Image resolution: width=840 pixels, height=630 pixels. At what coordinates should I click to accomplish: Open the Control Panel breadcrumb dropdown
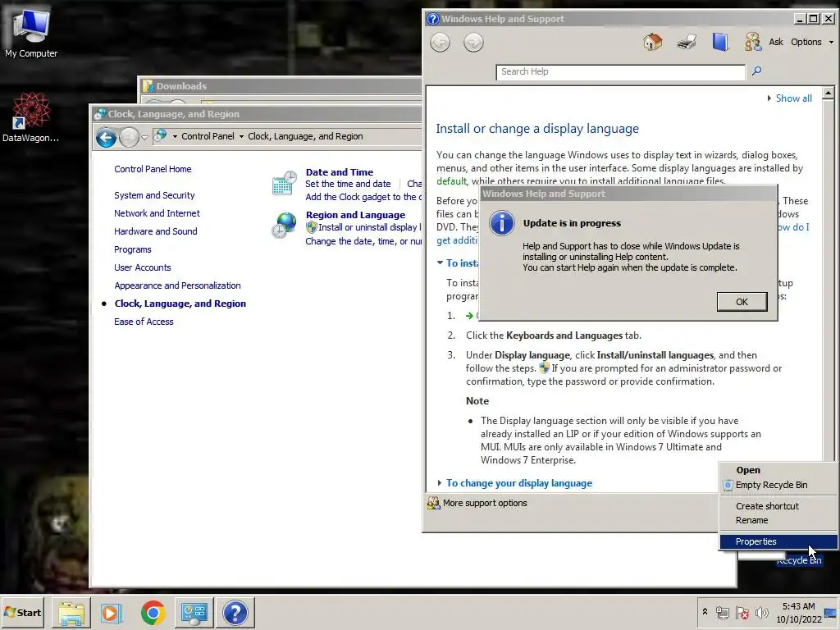241,137
